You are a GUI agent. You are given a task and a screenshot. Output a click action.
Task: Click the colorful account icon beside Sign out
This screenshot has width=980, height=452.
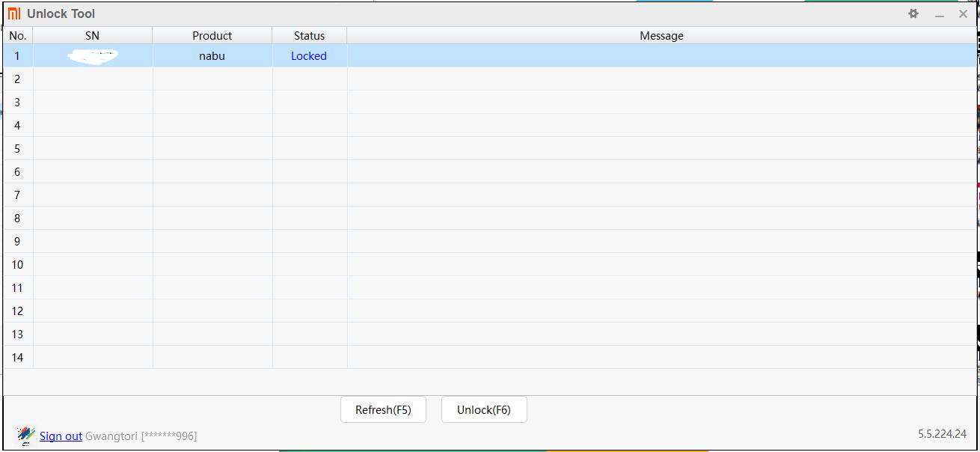click(x=26, y=435)
